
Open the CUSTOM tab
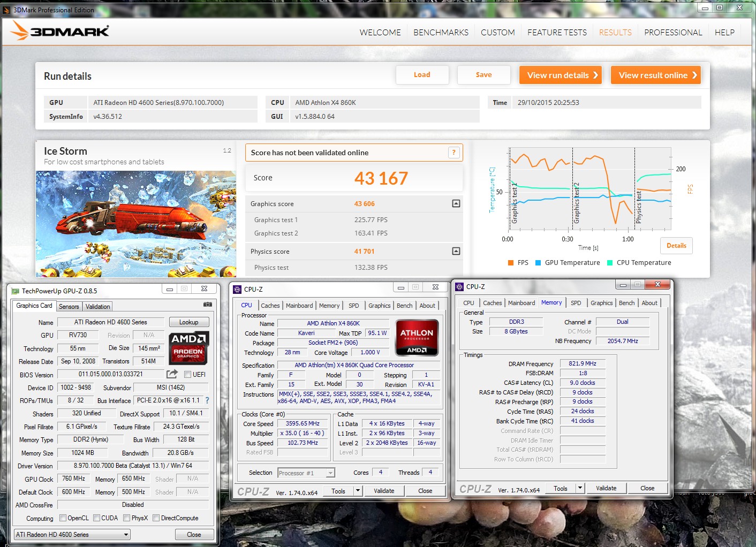coord(498,32)
